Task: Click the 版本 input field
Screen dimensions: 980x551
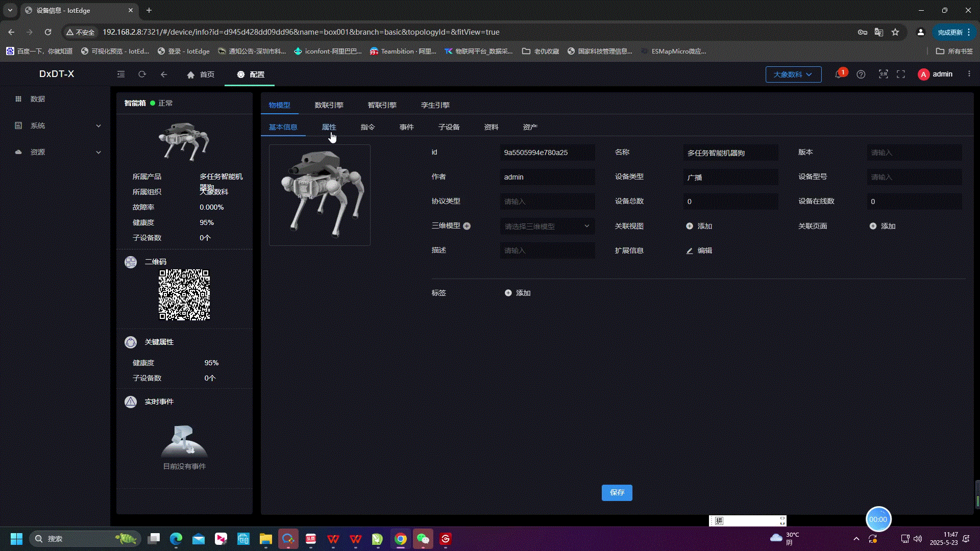Action: click(914, 153)
